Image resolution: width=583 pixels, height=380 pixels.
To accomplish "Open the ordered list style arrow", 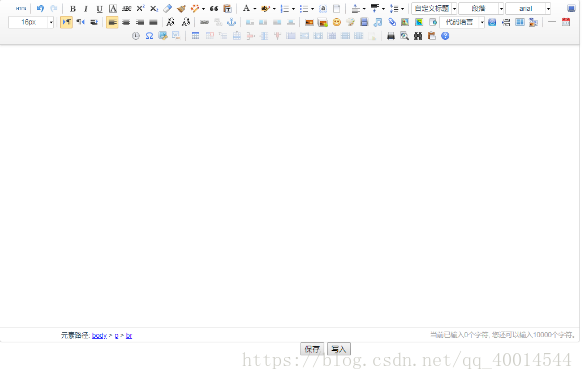I will (293, 9).
